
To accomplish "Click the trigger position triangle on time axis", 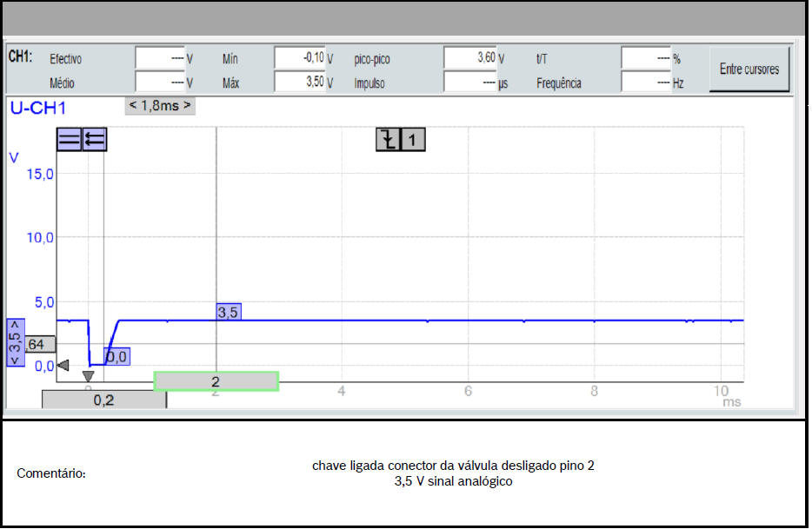I will point(88,376).
